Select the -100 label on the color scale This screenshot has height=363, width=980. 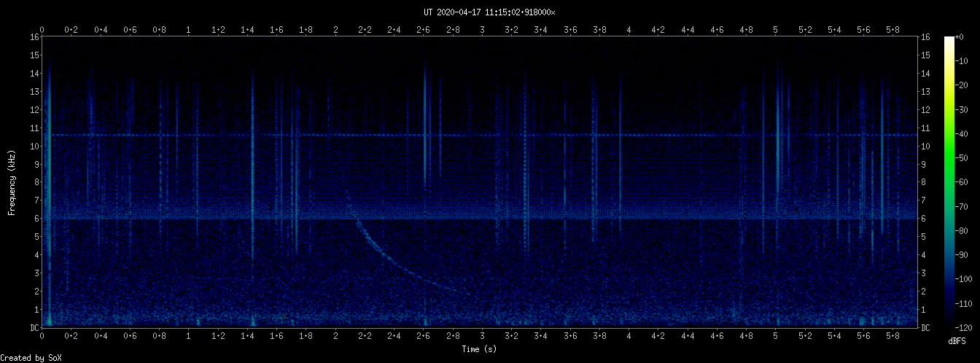click(x=963, y=279)
